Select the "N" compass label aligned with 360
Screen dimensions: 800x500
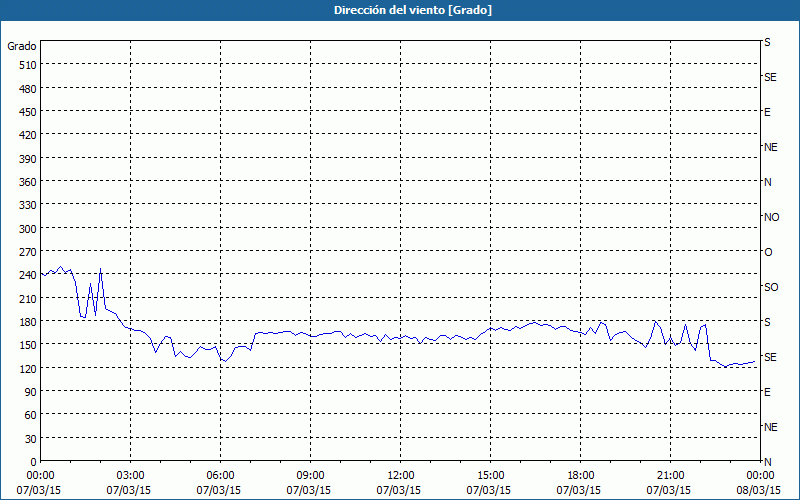(x=767, y=182)
